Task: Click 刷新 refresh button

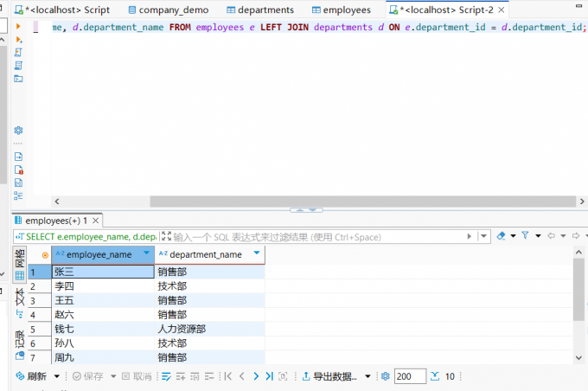Action: [31, 376]
